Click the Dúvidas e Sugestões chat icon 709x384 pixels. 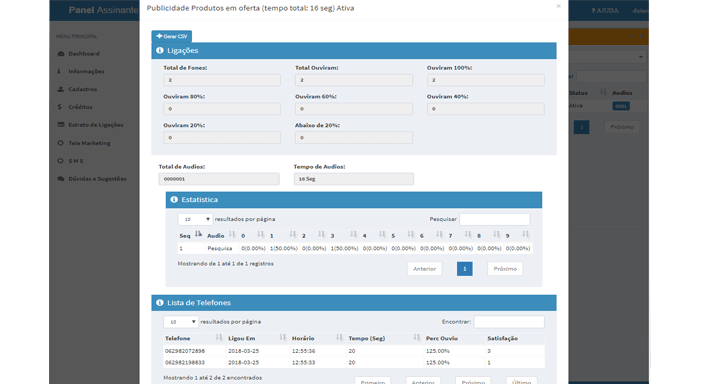(61, 179)
